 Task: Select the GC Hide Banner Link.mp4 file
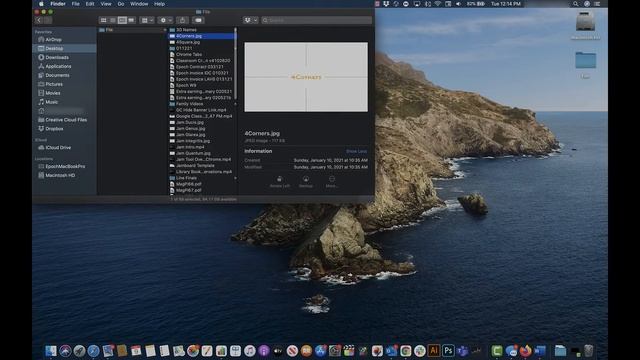(201, 110)
